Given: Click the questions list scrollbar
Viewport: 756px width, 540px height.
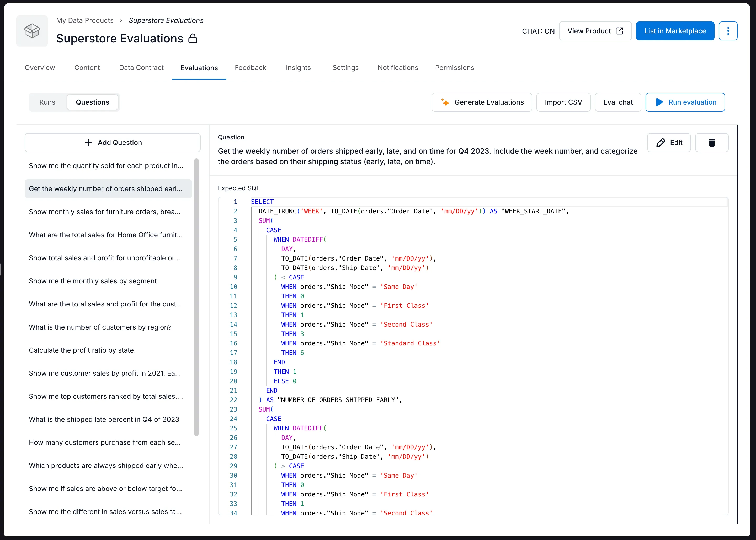Looking at the screenshot, I should [196, 297].
